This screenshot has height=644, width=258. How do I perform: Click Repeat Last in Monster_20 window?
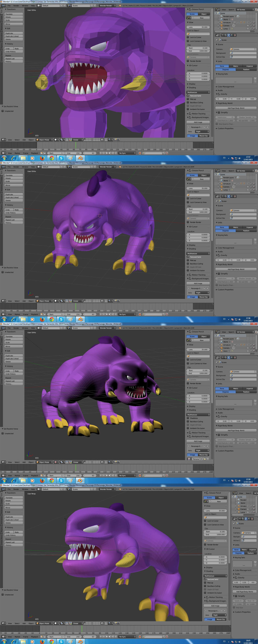tap(14, 381)
